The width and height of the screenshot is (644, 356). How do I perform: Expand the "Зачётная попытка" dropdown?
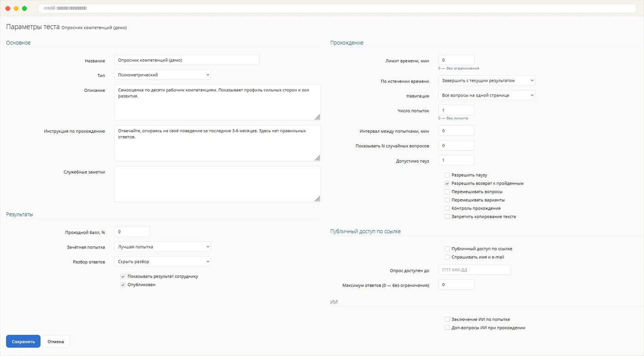point(162,247)
